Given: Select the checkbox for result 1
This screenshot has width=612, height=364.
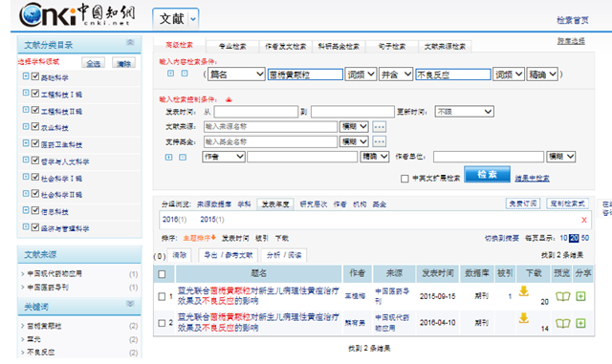Looking at the screenshot, I should (162, 297).
